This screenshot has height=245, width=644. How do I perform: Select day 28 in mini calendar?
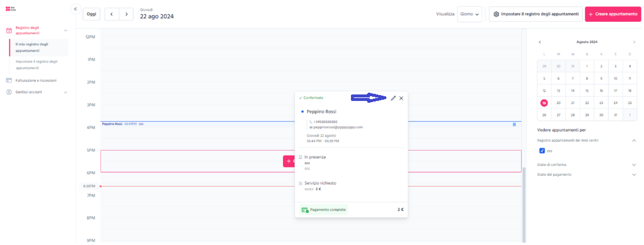pos(573,115)
